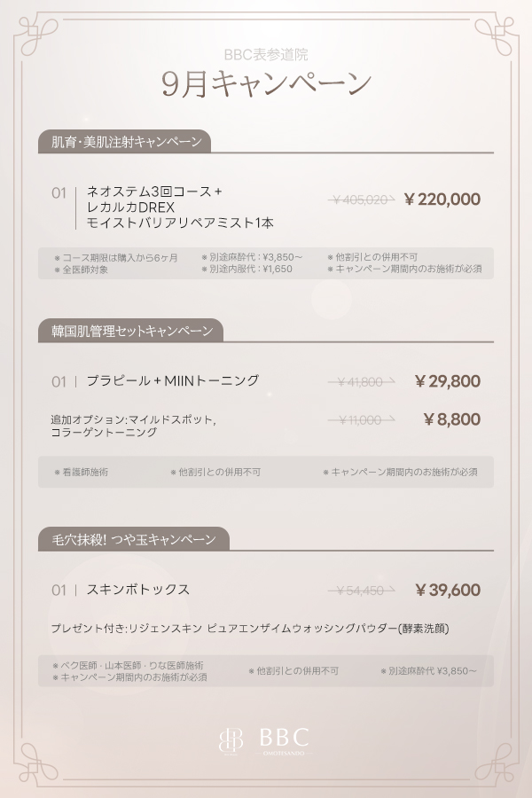Click the 9月キャンペーン title
Image resolution: width=532 pixels, height=798 pixels.
point(266,84)
